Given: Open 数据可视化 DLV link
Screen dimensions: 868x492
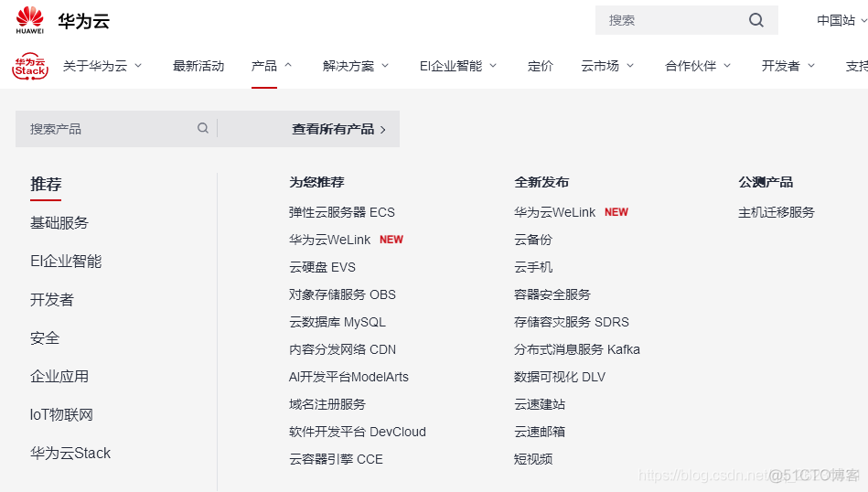Looking at the screenshot, I should click(x=560, y=377).
